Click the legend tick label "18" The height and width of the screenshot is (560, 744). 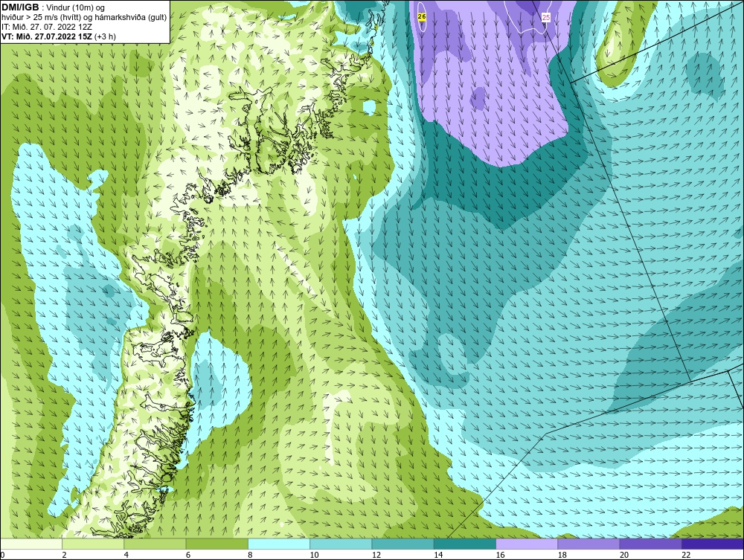(x=562, y=555)
